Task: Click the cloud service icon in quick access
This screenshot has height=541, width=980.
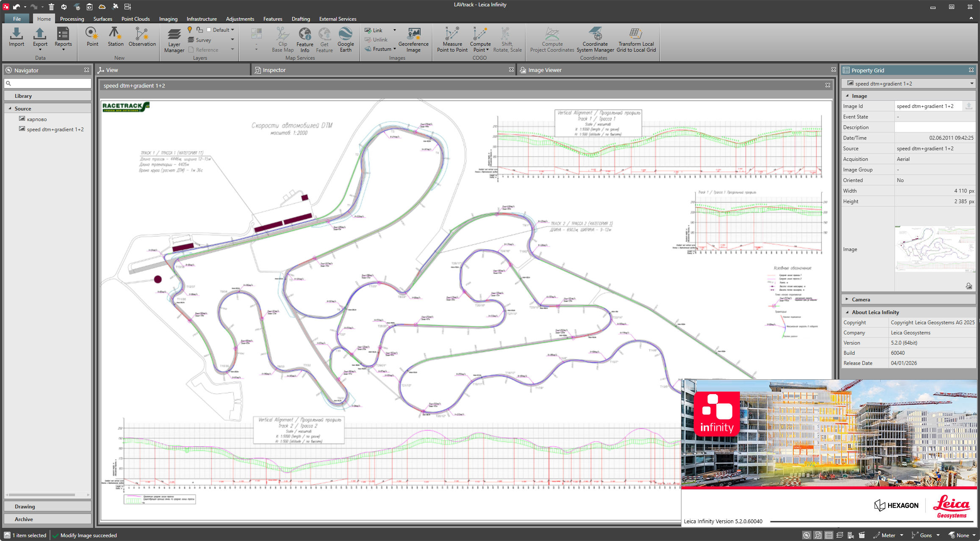Action: pyautogui.click(x=102, y=6)
